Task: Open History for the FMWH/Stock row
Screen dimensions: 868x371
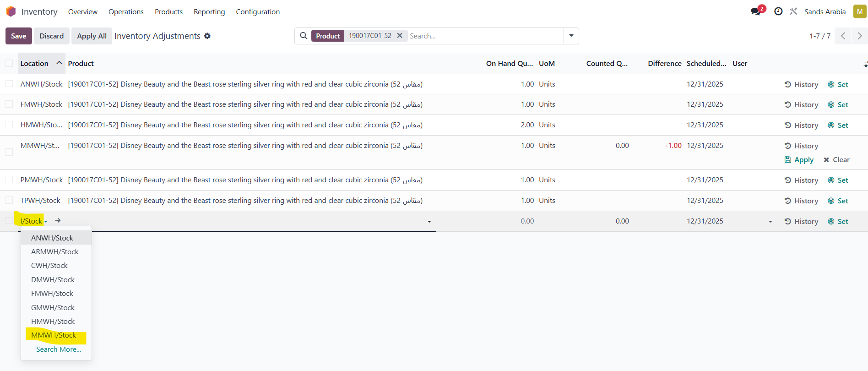Action: [801, 104]
